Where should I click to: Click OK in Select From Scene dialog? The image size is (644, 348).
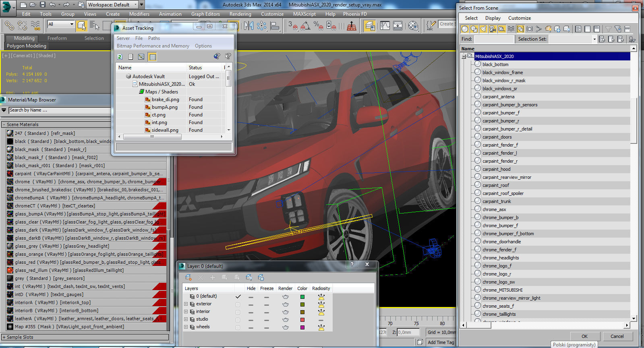click(584, 336)
